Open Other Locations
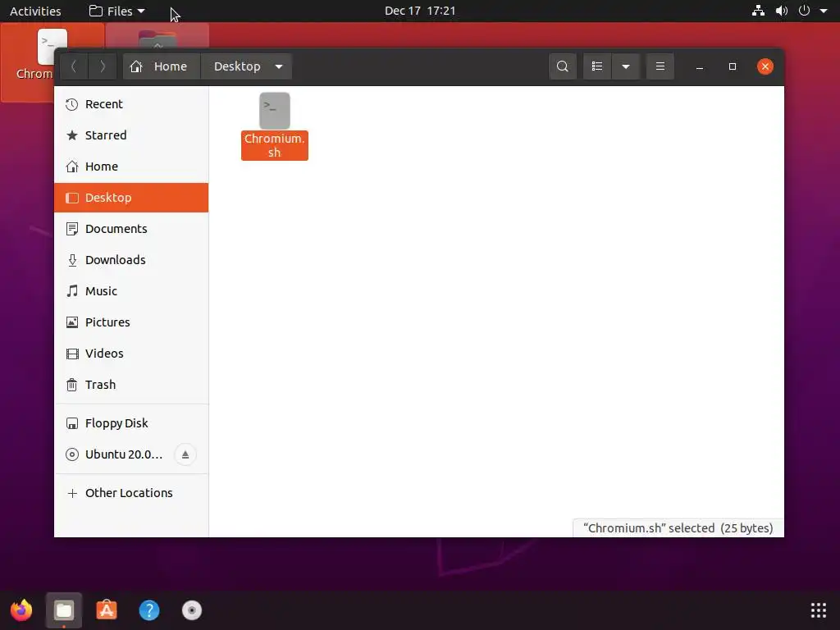 (131, 493)
